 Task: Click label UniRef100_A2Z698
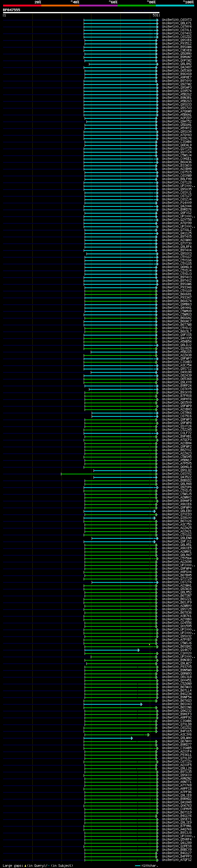176,562
